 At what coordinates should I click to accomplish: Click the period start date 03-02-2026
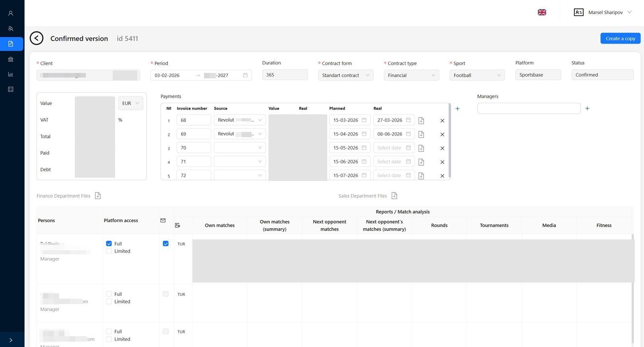pos(167,75)
